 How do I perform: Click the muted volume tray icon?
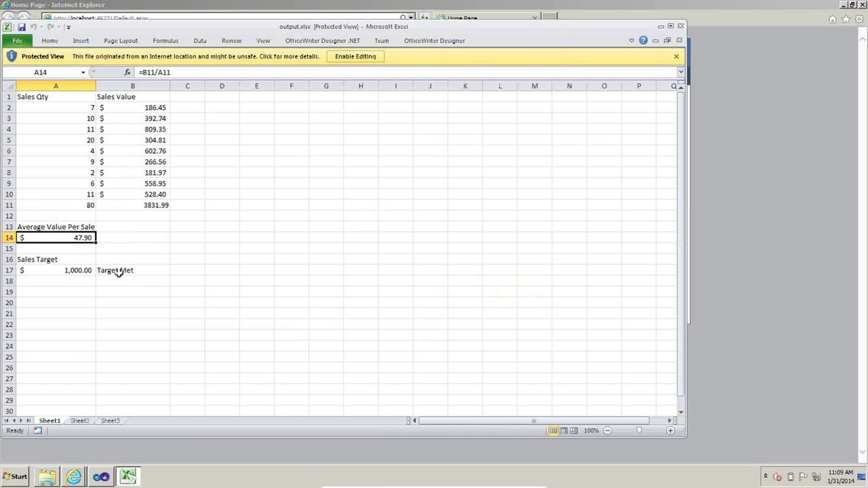[777, 477]
